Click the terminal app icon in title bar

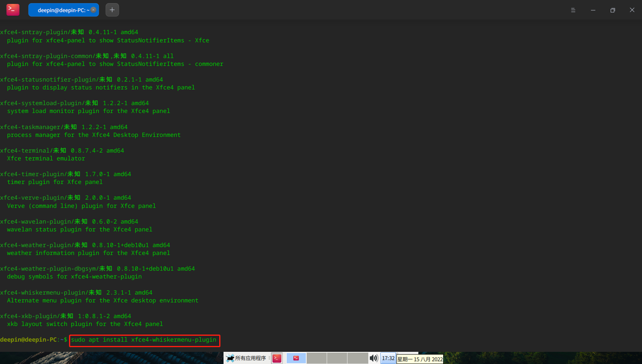[x=13, y=10]
